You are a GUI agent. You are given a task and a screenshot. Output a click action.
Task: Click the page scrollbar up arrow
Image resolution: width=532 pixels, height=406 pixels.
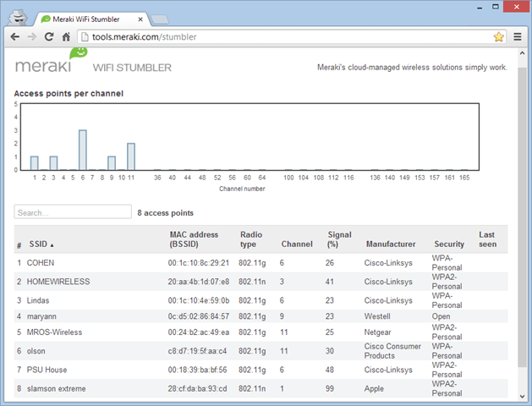[x=522, y=53]
